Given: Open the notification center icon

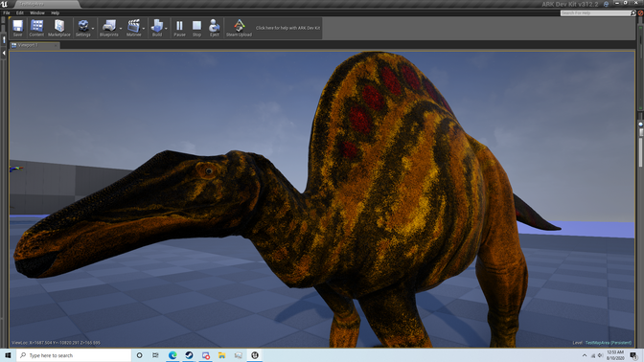Looking at the screenshot, I should [x=633, y=355].
